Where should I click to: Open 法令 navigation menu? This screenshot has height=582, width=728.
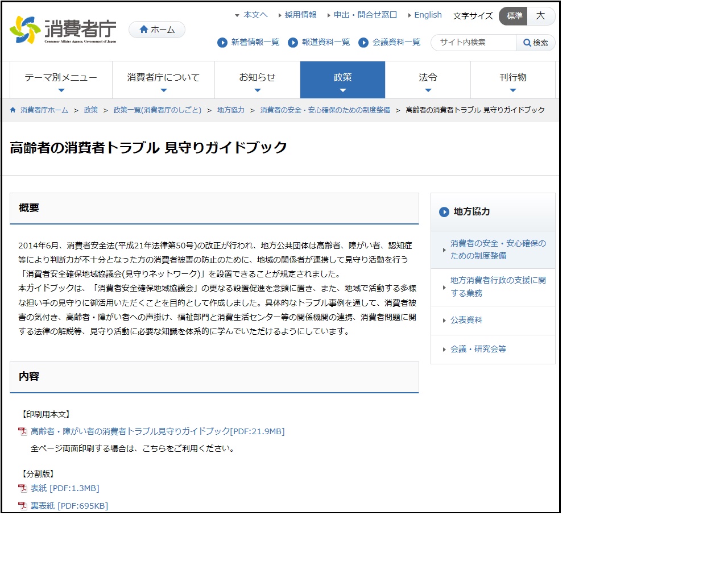click(x=428, y=80)
